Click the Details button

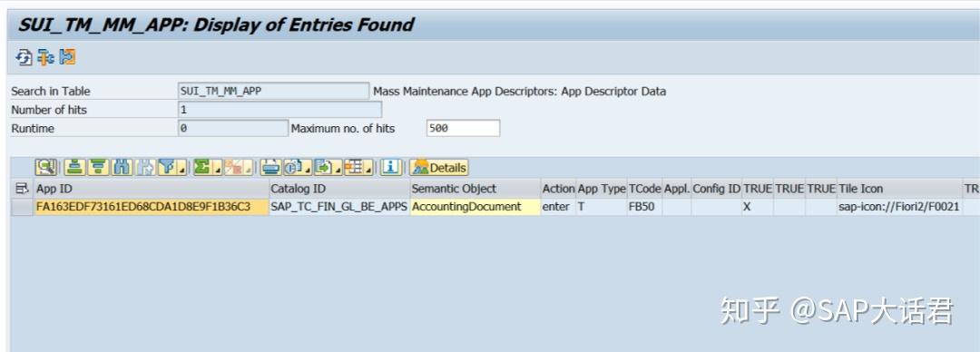click(439, 168)
